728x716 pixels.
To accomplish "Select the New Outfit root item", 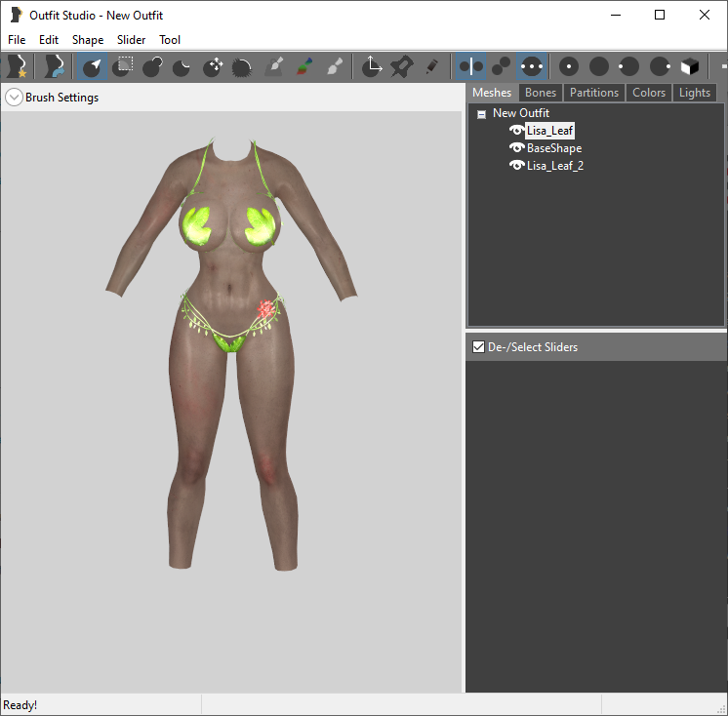I will (x=521, y=113).
